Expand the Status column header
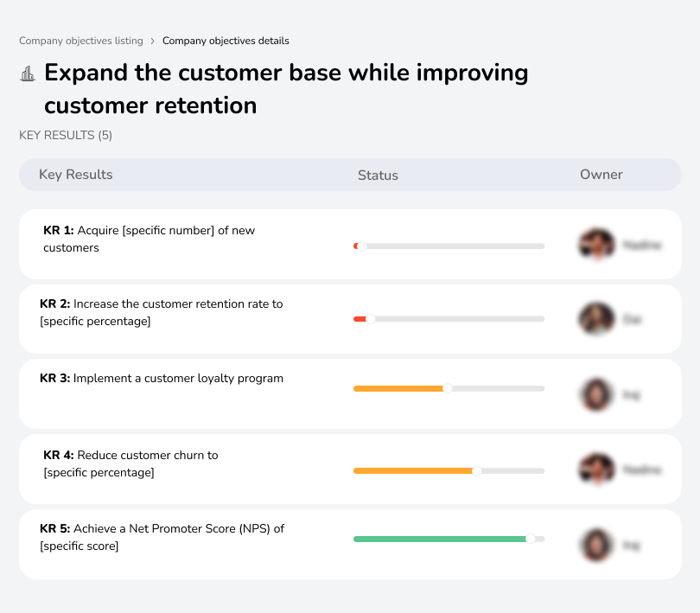 click(378, 175)
